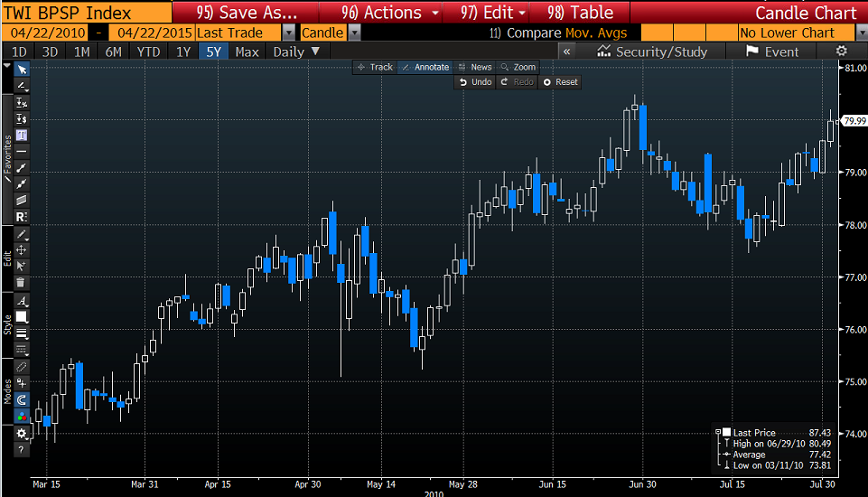Viewport: 868px width, 497px height.
Task: Click the start date field 04/22/2010
Action: (48, 33)
